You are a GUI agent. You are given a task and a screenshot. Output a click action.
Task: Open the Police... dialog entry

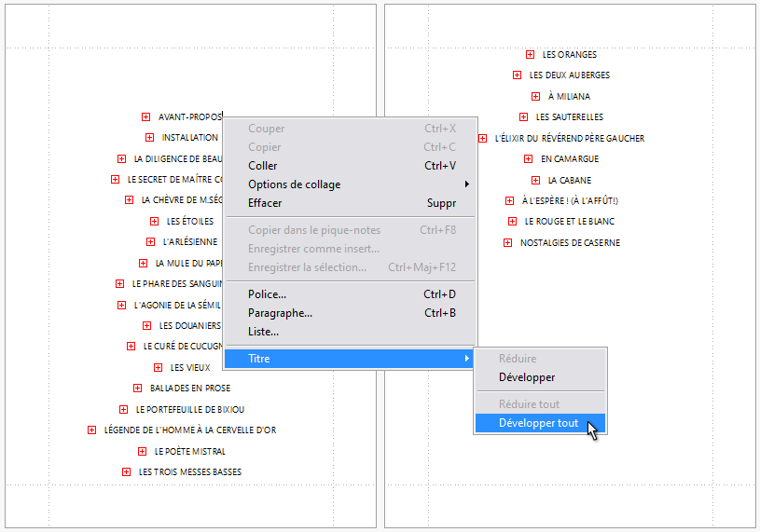pyautogui.click(x=267, y=294)
